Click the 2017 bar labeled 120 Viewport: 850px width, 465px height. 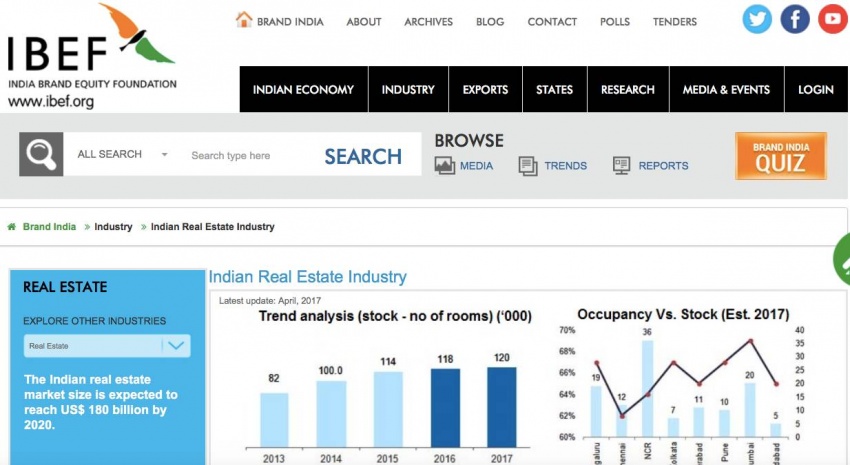tap(501, 407)
